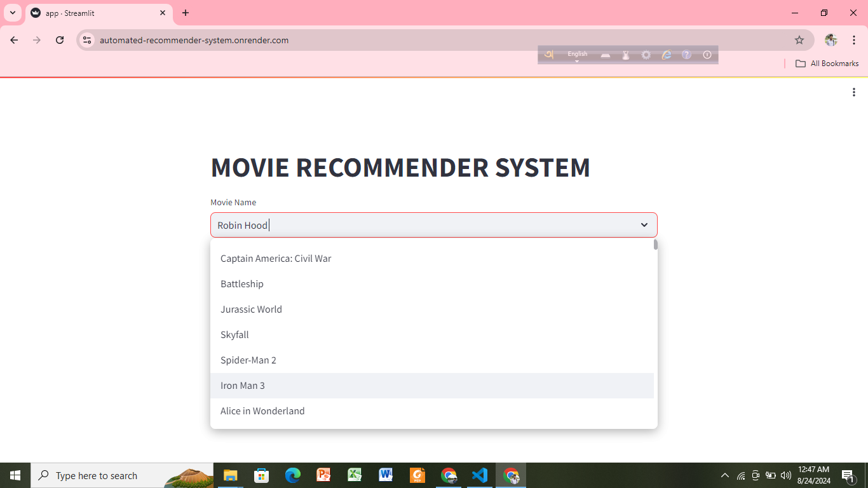Open Avro help via the question mark icon
The image size is (868, 488).
point(686,55)
